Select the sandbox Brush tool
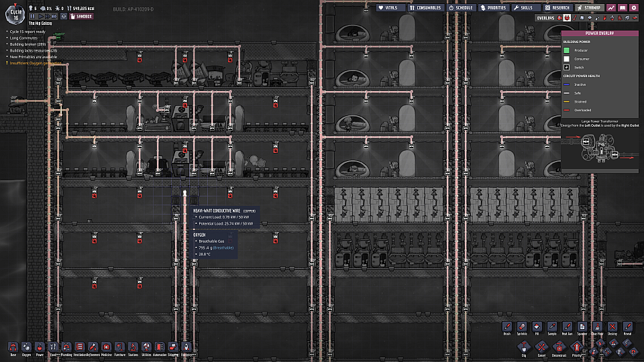Screen dimensions: 644x362 [x=508, y=326]
